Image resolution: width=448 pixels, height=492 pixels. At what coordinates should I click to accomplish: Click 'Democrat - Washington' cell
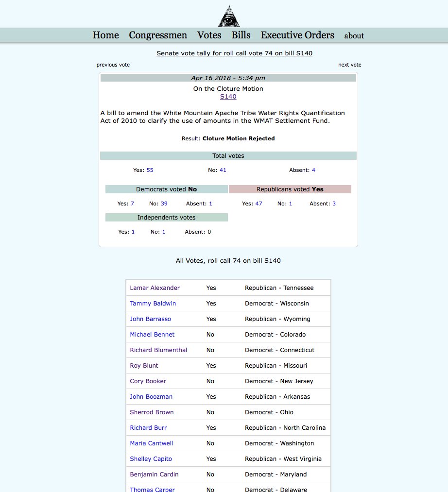tap(279, 443)
